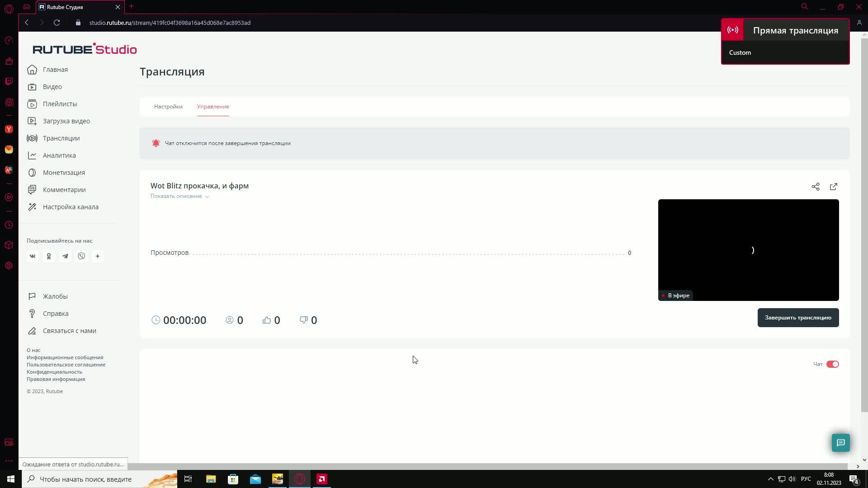
Task: Select the Управление tab
Action: pos(213,107)
